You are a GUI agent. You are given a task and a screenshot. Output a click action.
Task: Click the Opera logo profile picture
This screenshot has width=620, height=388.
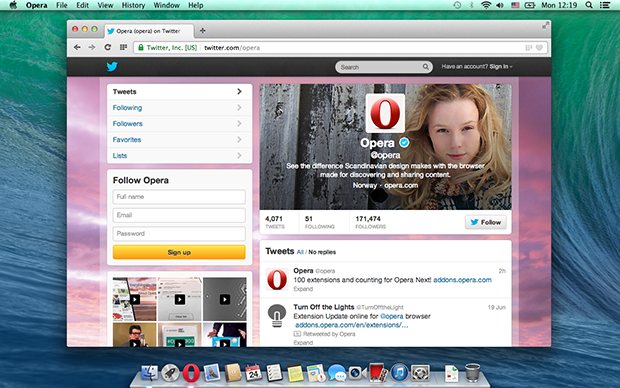click(385, 113)
